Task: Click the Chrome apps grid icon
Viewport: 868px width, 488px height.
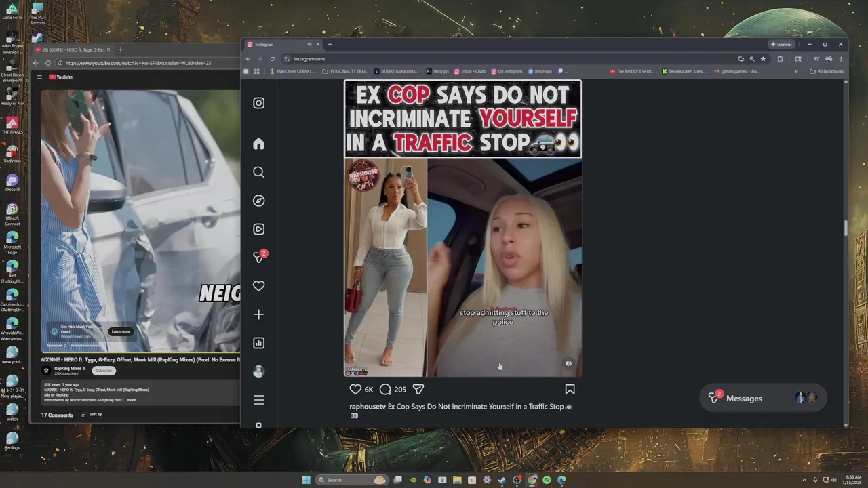Action: click(x=256, y=71)
